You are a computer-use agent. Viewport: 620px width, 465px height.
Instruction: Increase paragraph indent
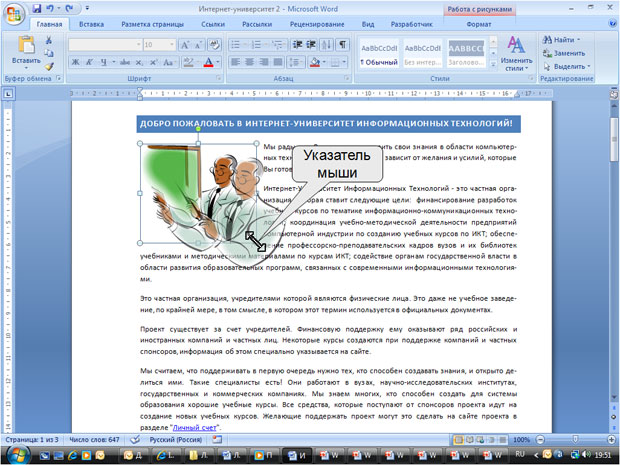click(311, 45)
